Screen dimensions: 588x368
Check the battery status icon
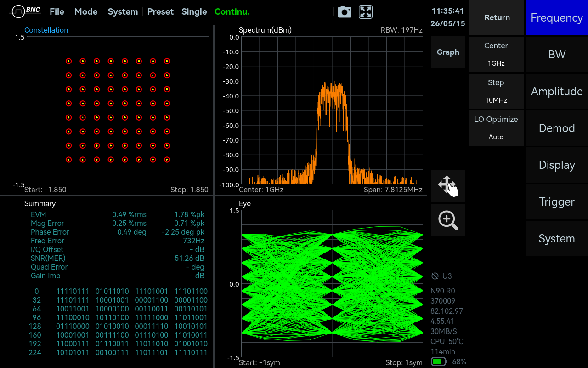[439, 362]
